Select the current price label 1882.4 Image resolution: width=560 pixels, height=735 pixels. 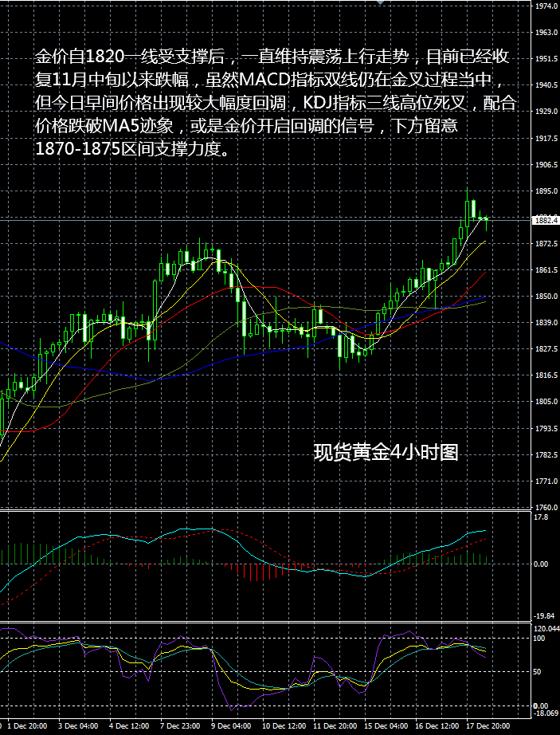(546, 220)
